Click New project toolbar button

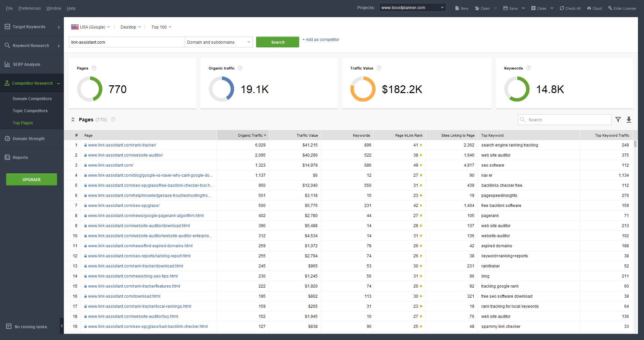461,8
